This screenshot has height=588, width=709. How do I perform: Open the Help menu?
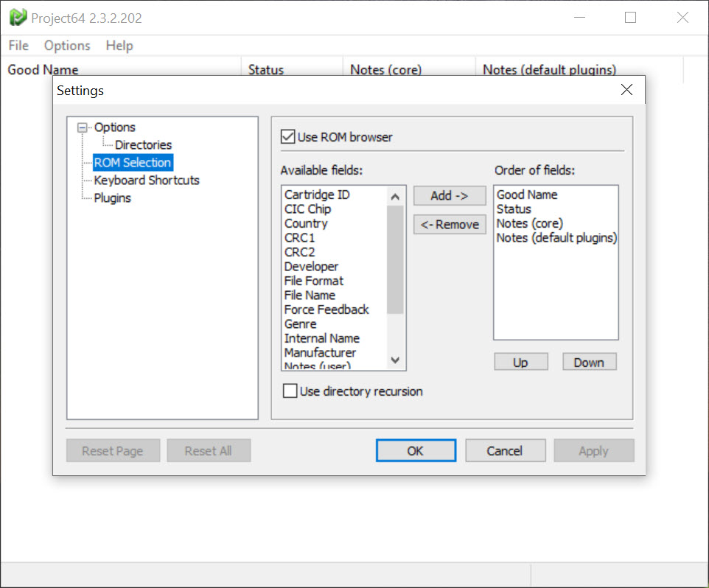tap(119, 46)
